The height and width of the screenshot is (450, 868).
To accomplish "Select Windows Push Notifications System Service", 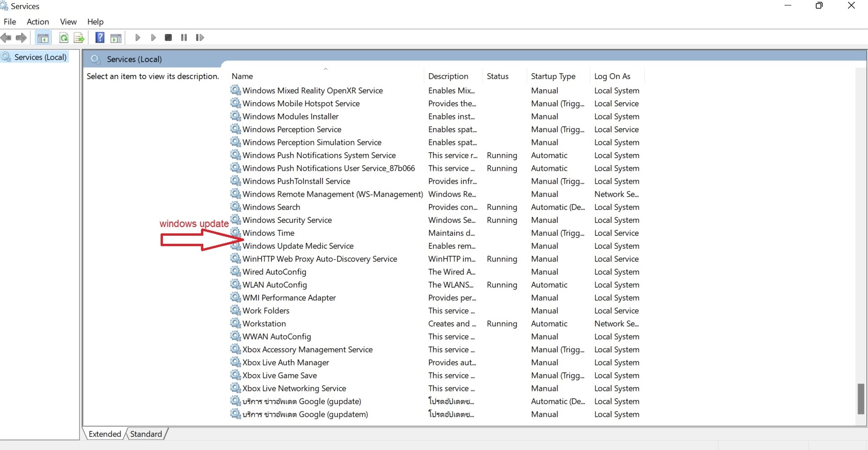I will click(x=319, y=155).
